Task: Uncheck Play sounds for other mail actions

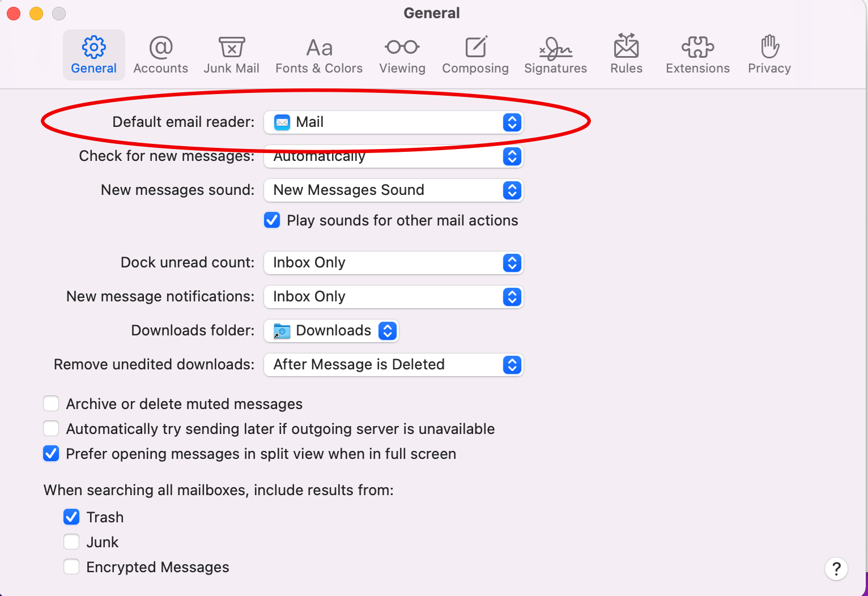Action: pyautogui.click(x=272, y=220)
